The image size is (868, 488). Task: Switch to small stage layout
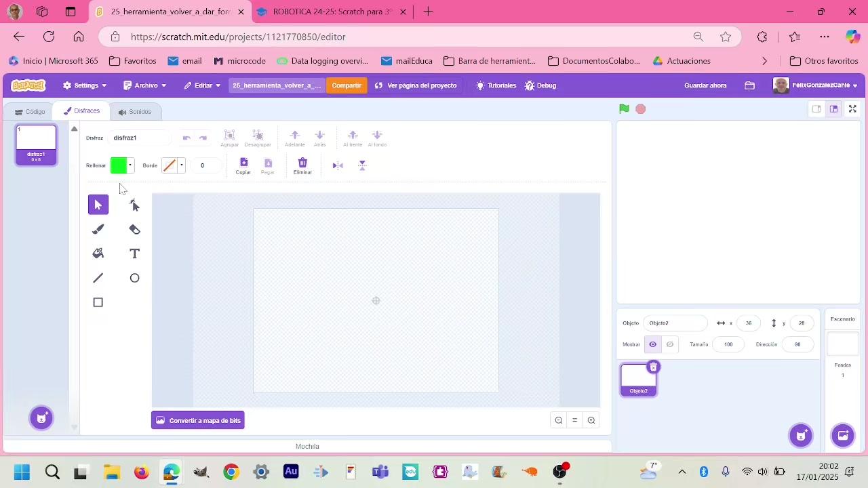[x=816, y=109]
